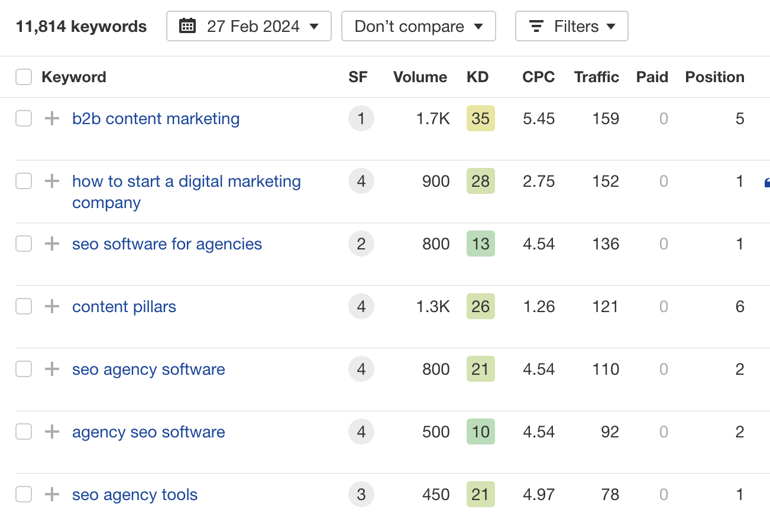Select the checkbox for b2b content marketing row
The height and width of the screenshot is (532, 770).
click(x=24, y=119)
